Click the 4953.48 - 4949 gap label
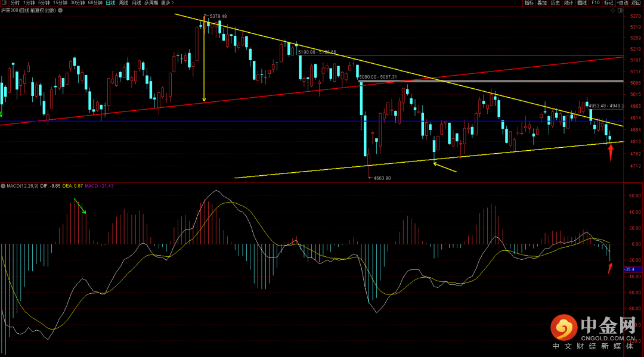The width and height of the screenshot is (644, 357). coord(606,106)
